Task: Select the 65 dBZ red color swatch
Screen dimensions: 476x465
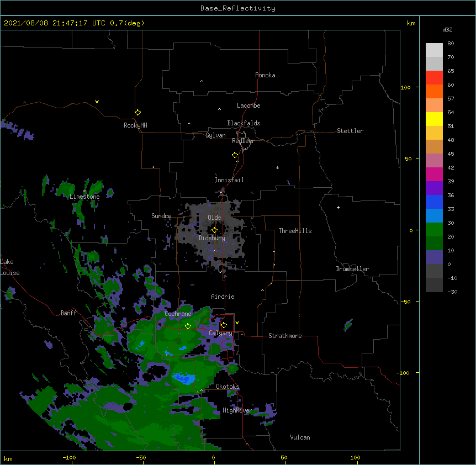Action: (434, 77)
